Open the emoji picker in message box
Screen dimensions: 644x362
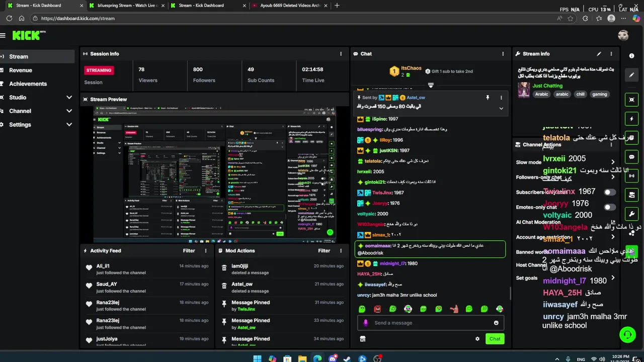496,323
